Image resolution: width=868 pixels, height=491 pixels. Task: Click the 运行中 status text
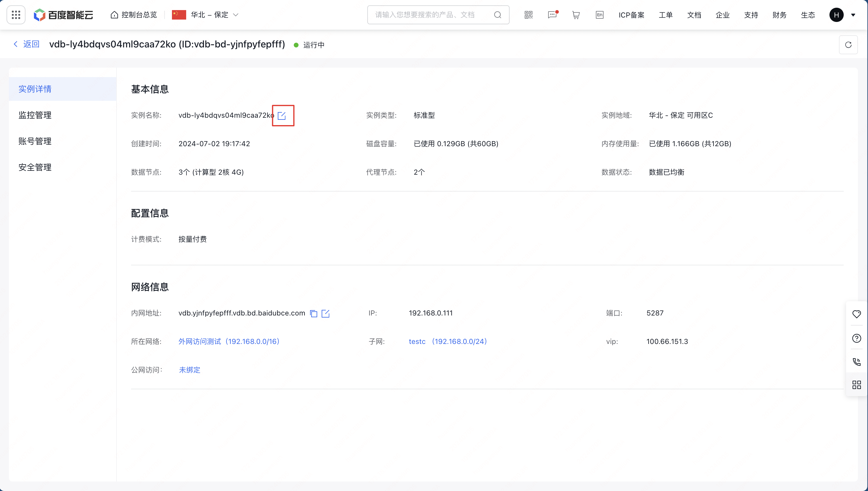313,45
